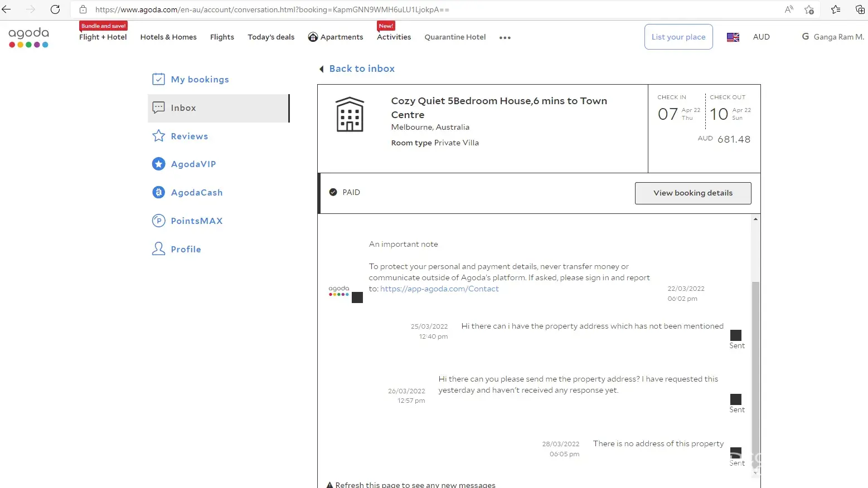Refresh the page with browser reload icon
The image size is (868, 488).
[55, 9]
